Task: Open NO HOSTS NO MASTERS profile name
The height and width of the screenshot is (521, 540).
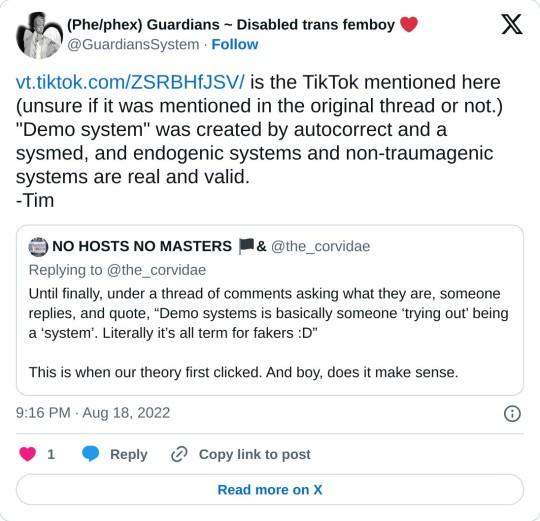Action: 159,246
